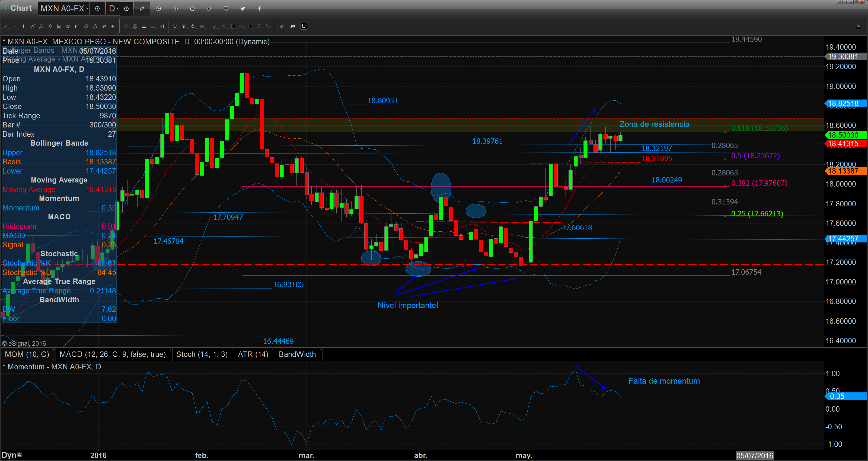
Task: Select the ellipse drawing tool
Action: point(68,26)
